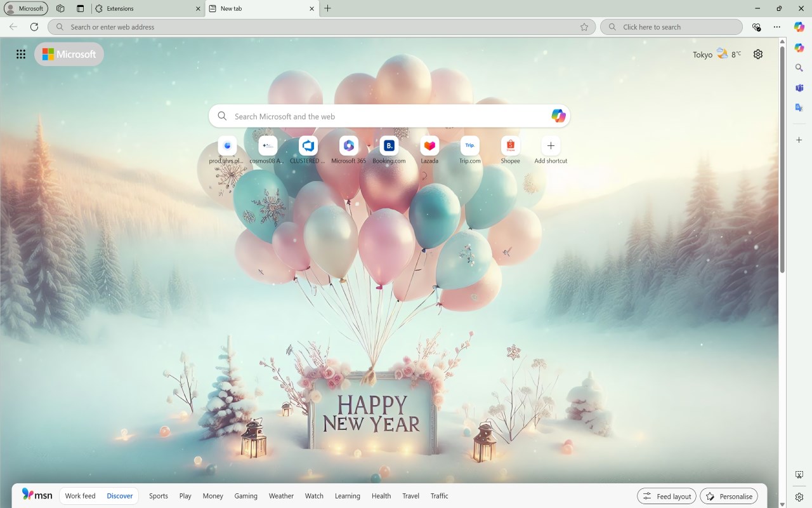The height and width of the screenshot is (508, 812).
Task: Open the Money feed category
Action: 213,496
